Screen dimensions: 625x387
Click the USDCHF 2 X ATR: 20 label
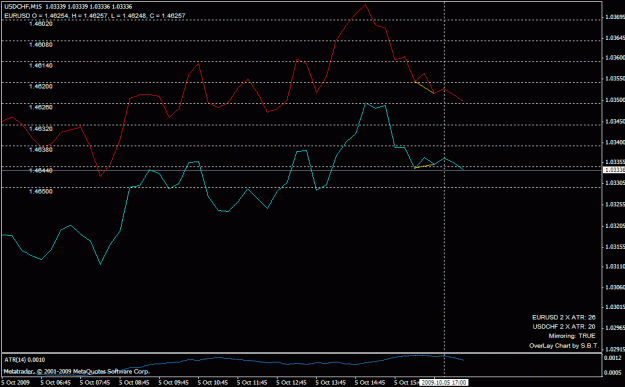[x=564, y=327]
